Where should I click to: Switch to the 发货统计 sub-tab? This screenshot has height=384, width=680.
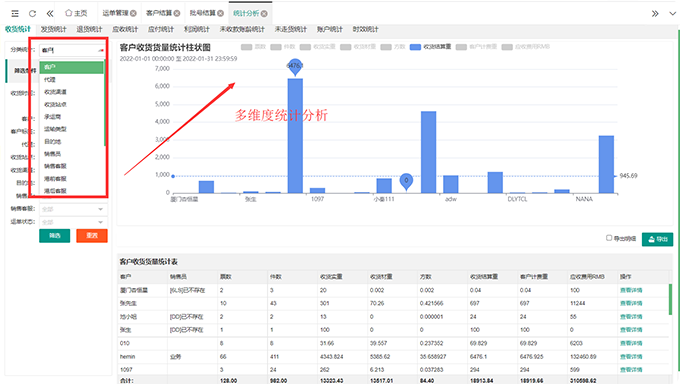(53, 29)
